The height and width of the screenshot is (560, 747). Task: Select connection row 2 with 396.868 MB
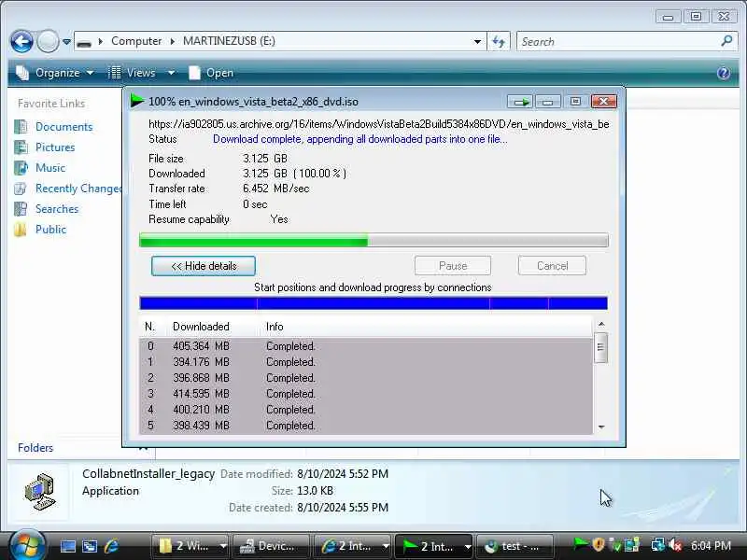[x=366, y=378]
